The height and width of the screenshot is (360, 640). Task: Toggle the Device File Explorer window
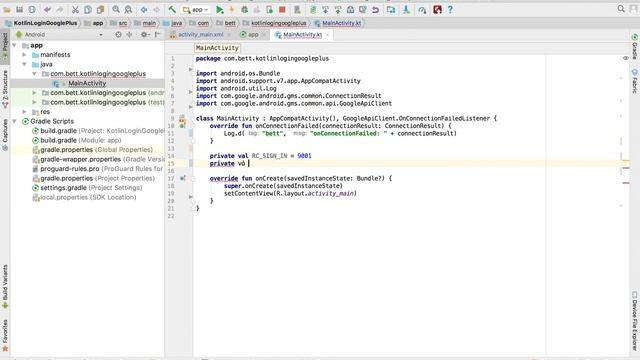[635, 320]
